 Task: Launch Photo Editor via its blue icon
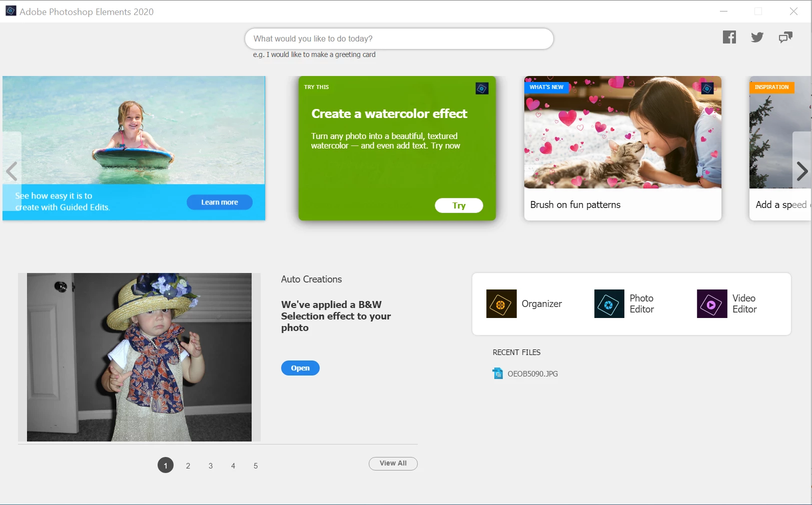pyautogui.click(x=609, y=303)
